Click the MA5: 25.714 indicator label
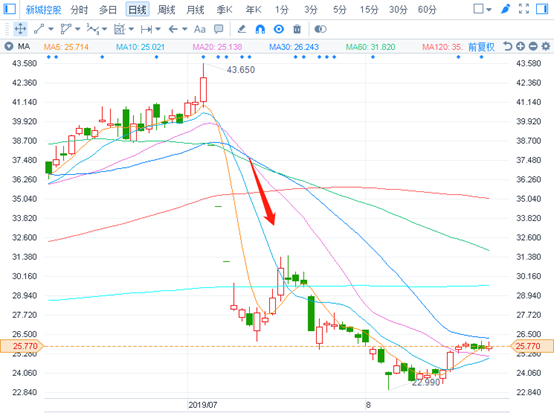The width and height of the screenshot is (554, 413). (66, 47)
